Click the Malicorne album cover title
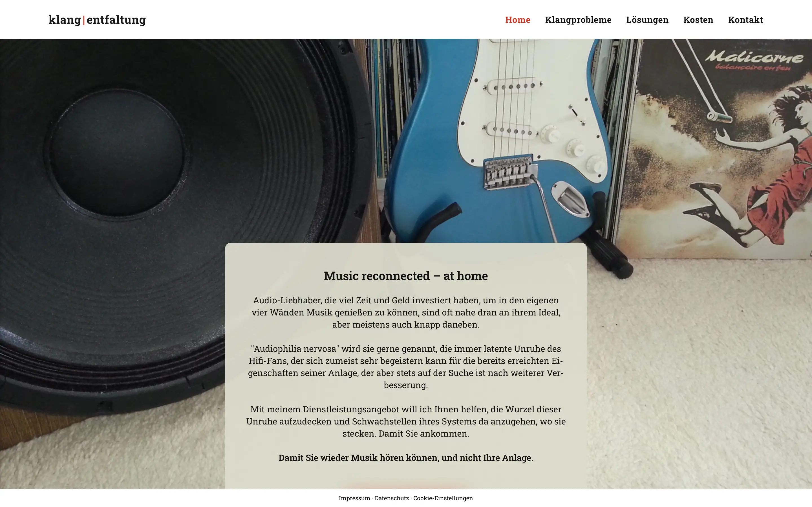Screen dimensions: 812x507 point(754,60)
